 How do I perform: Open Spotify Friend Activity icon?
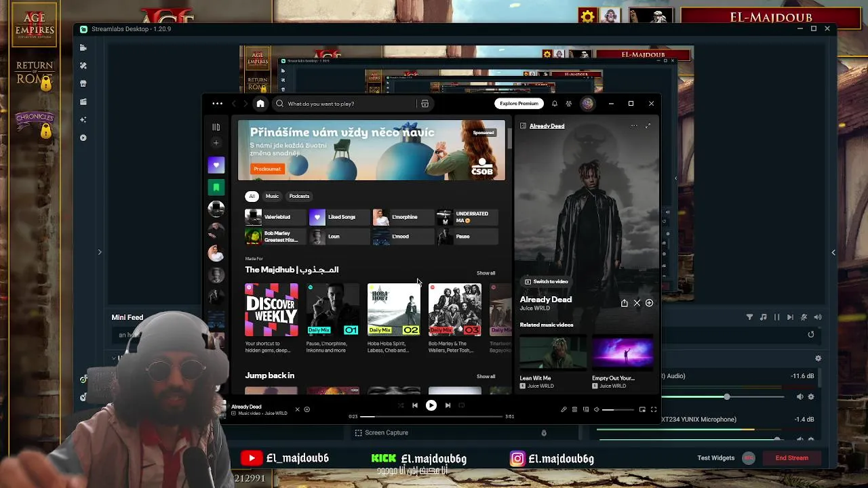pos(568,104)
